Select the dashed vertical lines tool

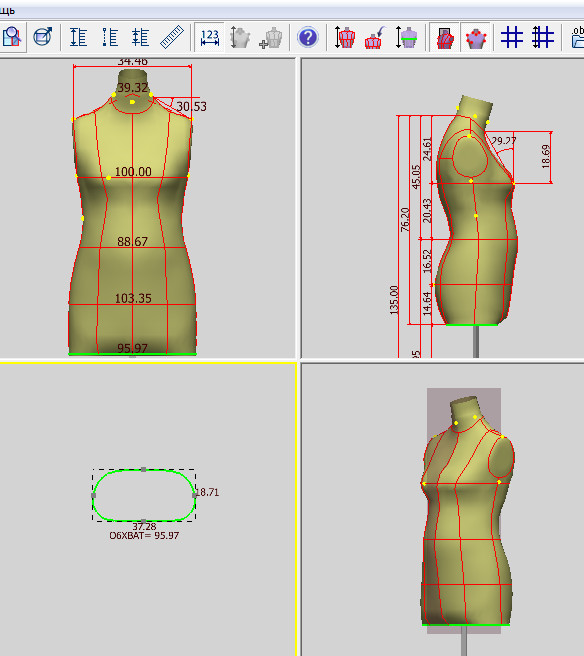pyautogui.click(x=110, y=37)
